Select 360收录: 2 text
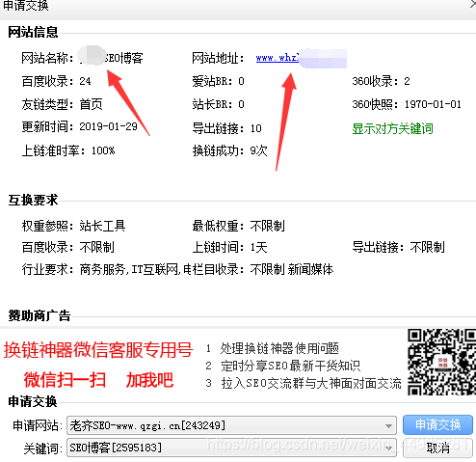The height and width of the screenshot is (462, 476). (x=381, y=81)
